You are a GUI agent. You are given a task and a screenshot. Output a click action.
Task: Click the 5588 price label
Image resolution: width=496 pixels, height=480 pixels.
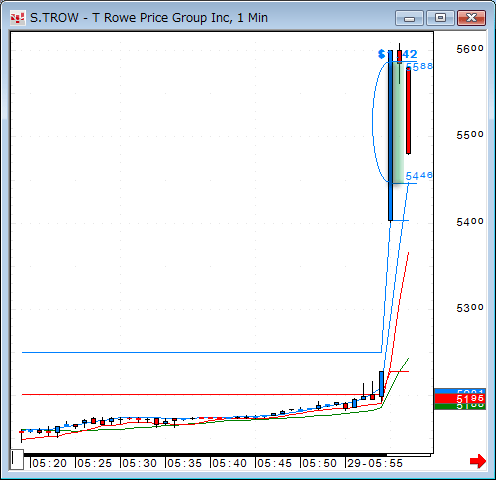419,67
